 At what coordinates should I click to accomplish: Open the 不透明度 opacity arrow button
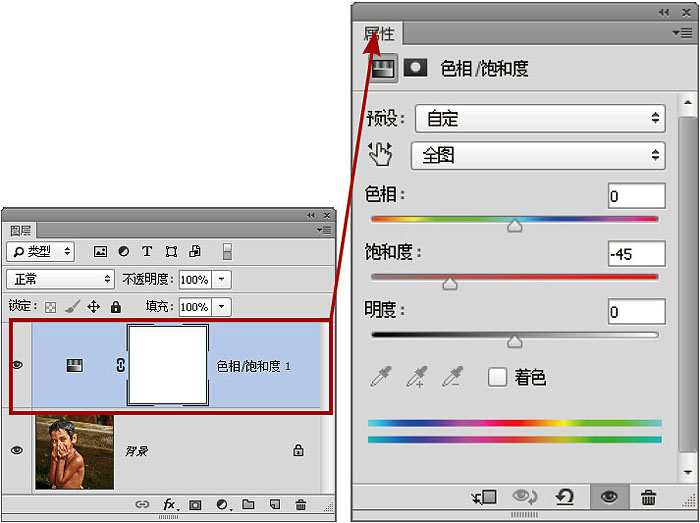point(222,279)
